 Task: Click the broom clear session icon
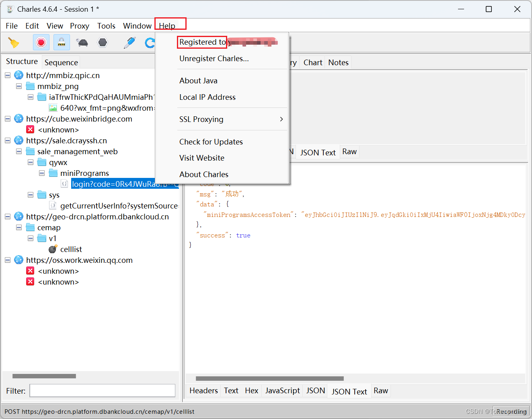click(x=14, y=42)
